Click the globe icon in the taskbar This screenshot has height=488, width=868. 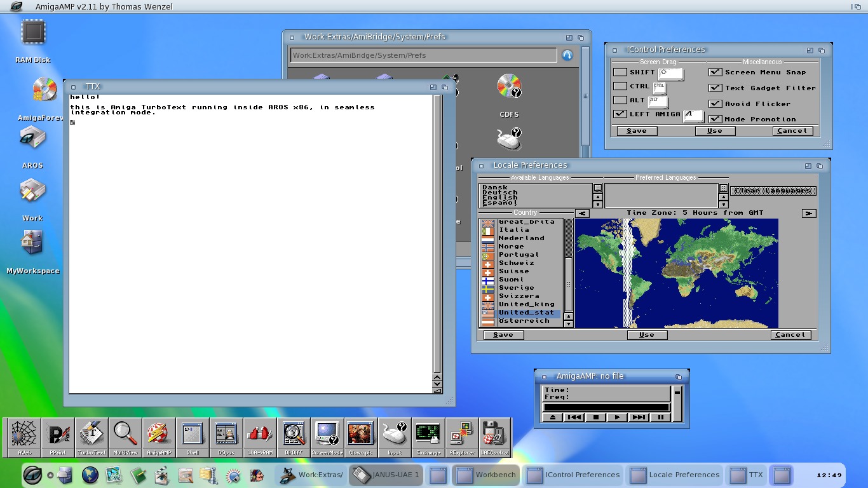click(x=90, y=475)
